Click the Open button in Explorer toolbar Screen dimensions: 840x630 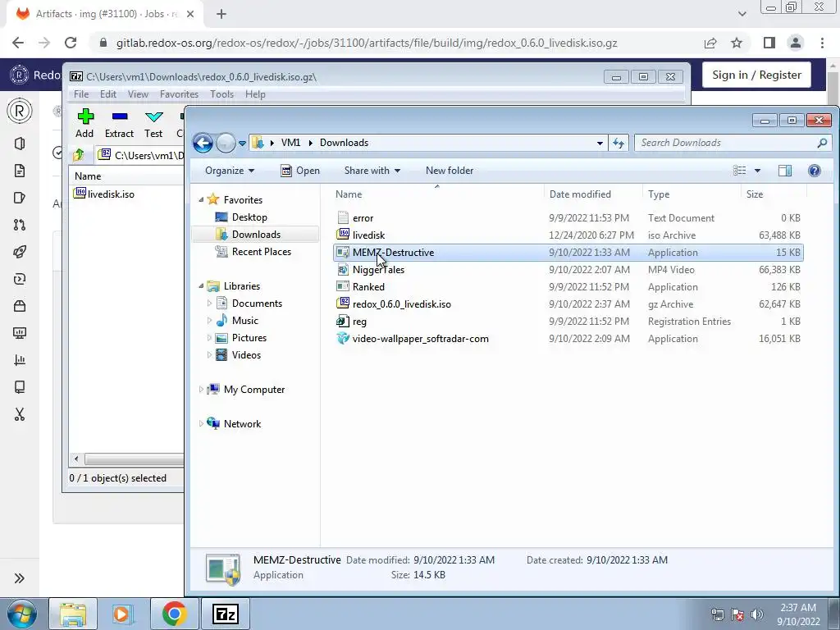[x=300, y=171]
